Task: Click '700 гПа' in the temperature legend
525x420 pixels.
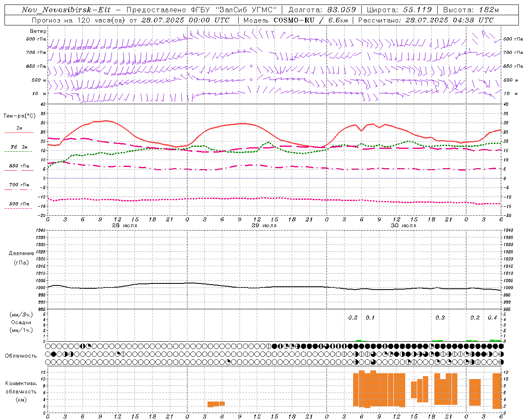Action: (x=19, y=185)
